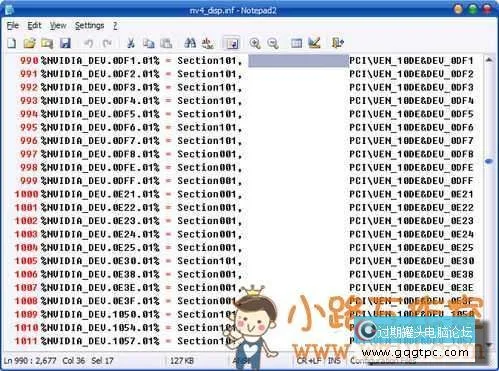The height and width of the screenshot is (371, 499).
Task: Click PCI\VEN_10DE&DEV_0DF5 on line 994
Action: (411, 114)
